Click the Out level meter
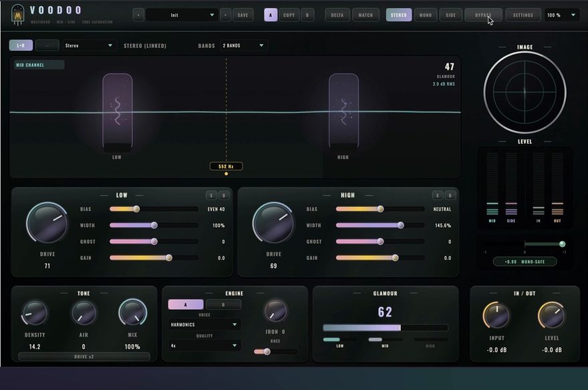588x390 pixels. click(x=558, y=184)
